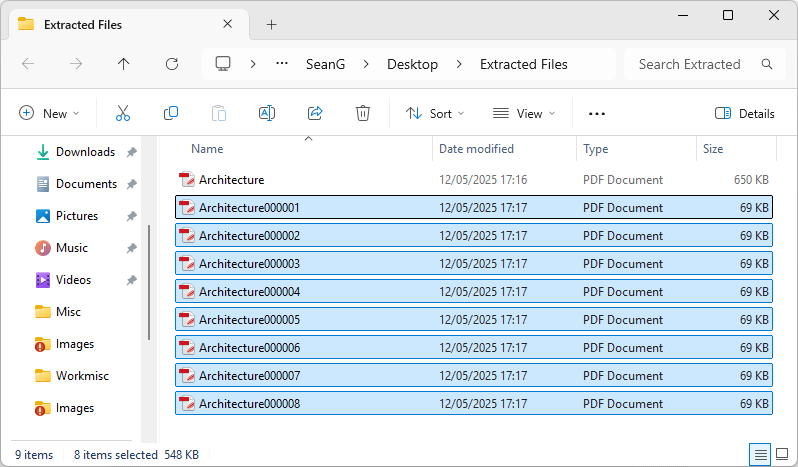
Task: Click Extracted Files in address bar
Action: [x=524, y=64]
